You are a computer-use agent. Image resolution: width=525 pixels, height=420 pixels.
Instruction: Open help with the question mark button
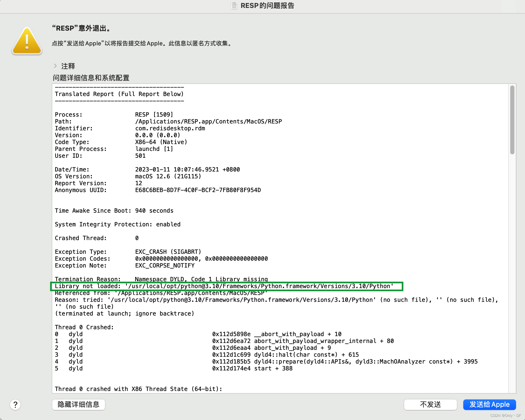15,404
